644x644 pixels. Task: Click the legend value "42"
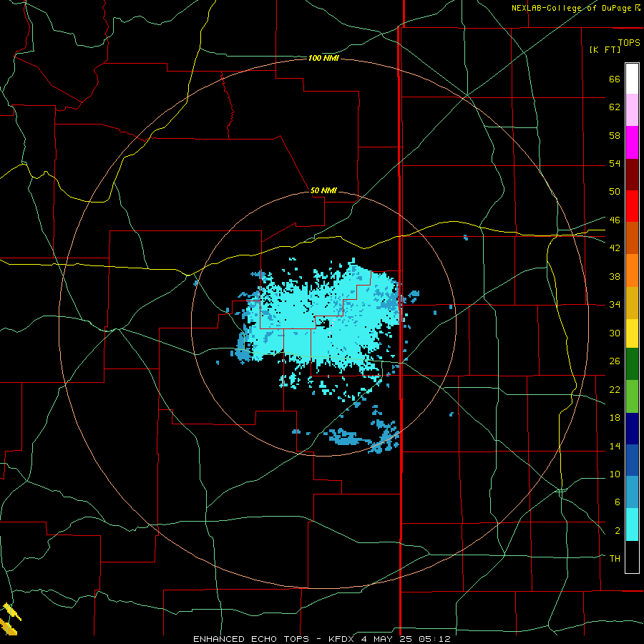[x=615, y=248]
